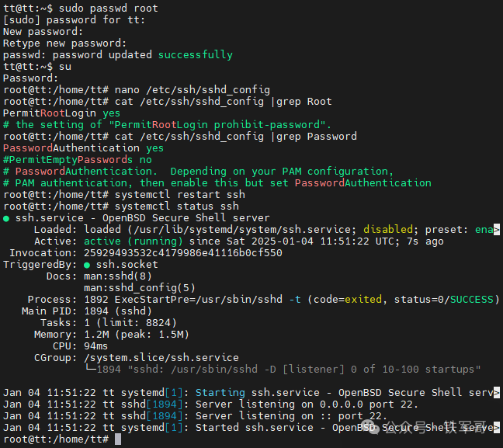Click green status dot before ssh.service

tap(6, 219)
